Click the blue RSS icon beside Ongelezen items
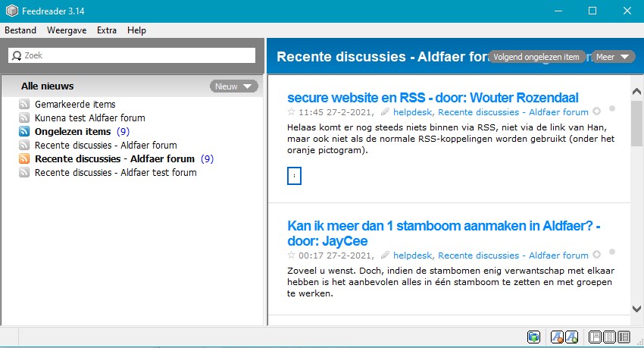 24,132
